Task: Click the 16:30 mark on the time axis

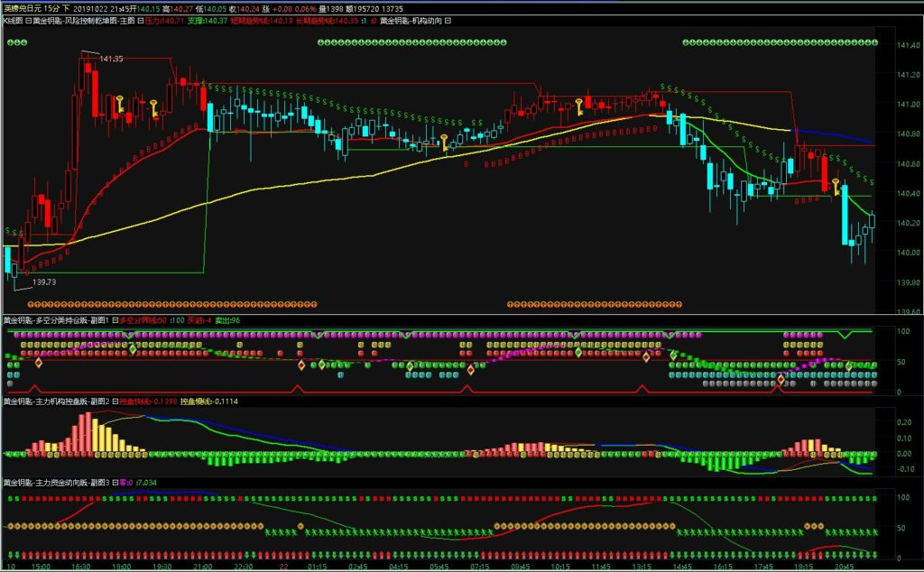Action: pyautogui.click(x=80, y=566)
